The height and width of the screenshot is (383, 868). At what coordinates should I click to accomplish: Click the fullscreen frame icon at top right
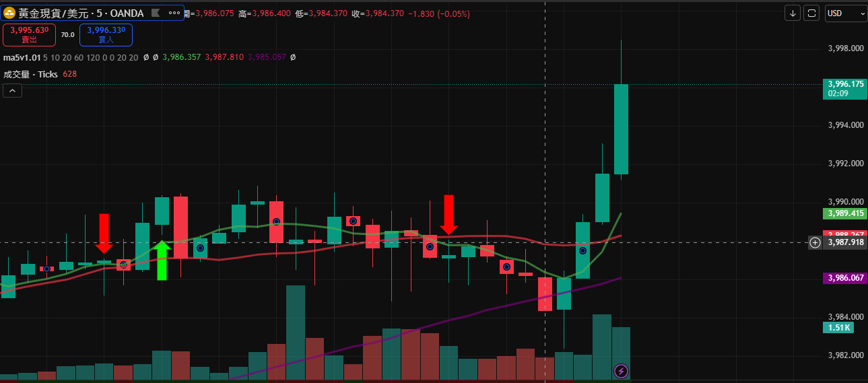811,13
